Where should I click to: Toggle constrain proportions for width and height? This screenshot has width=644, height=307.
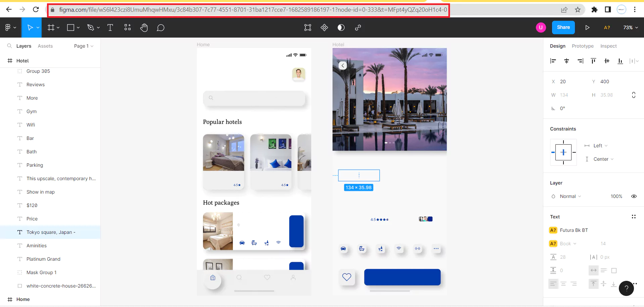(x=634, y=95)
